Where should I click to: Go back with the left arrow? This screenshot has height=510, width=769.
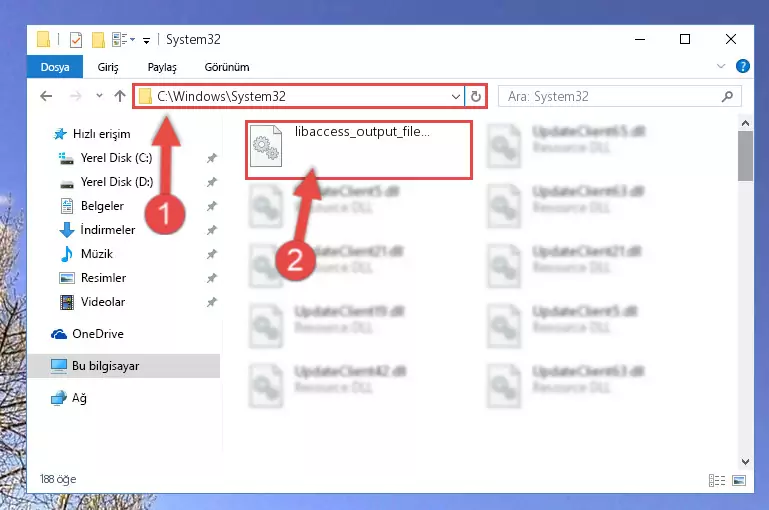46,96
